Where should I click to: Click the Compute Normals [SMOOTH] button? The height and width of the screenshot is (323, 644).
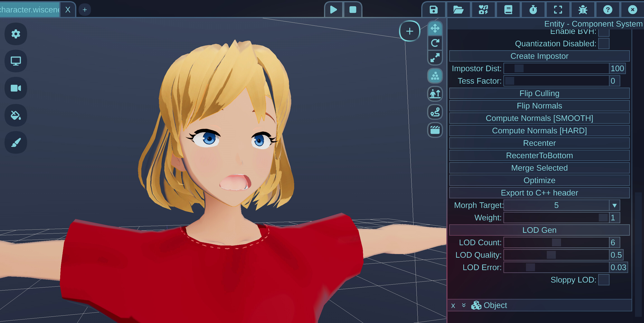point(539,118)
